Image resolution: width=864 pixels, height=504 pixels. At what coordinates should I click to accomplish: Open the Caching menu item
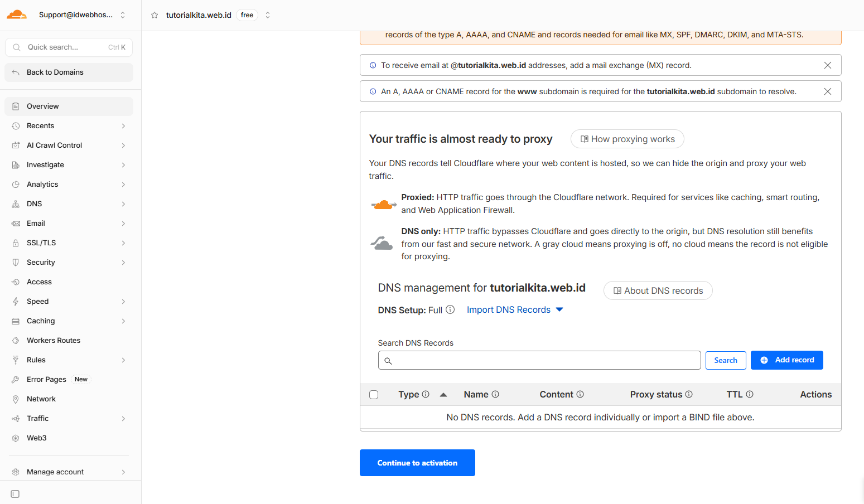(69, 321)
